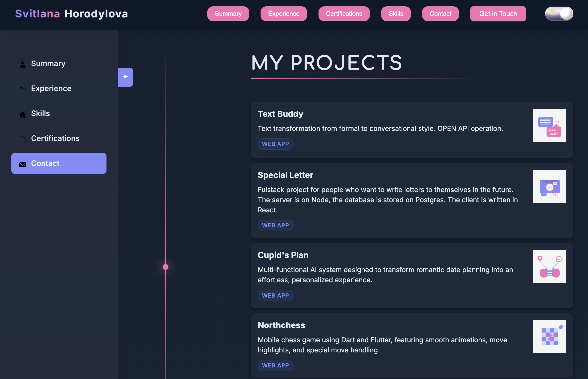588x379 pixels.
Task: Click the person icon beside Summary
Action: pyautogui.click(x=22, y=65)
